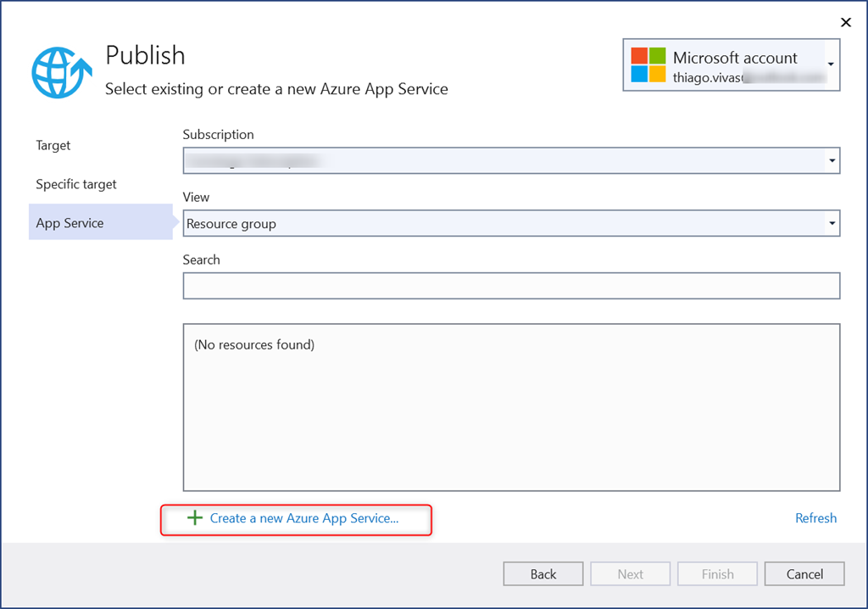Screen dimensions: 868x609
Task: Cancel the Publish dialog
Action: pyautogui.click(x=805, y=574)
